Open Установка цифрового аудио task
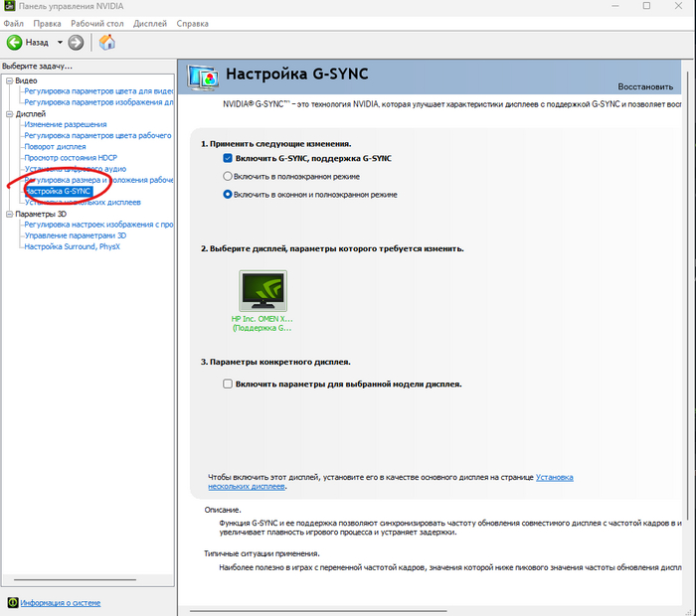 coord(76,169)
